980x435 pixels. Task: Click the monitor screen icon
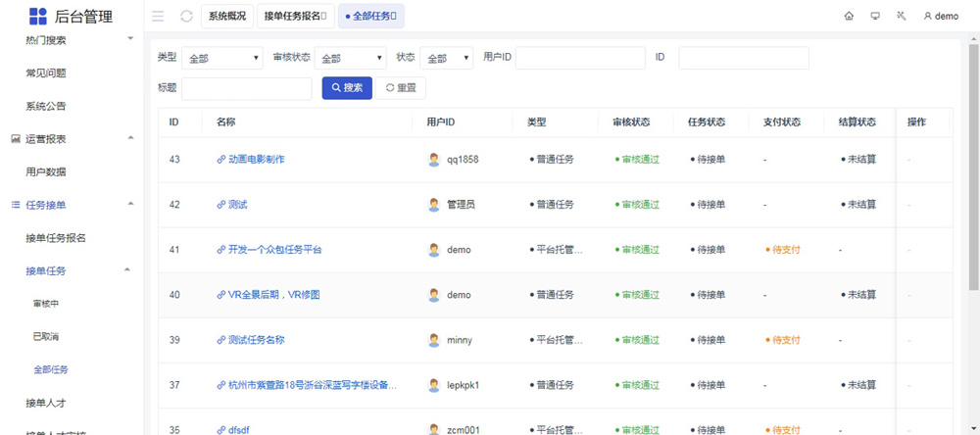(x=874, y=16)
